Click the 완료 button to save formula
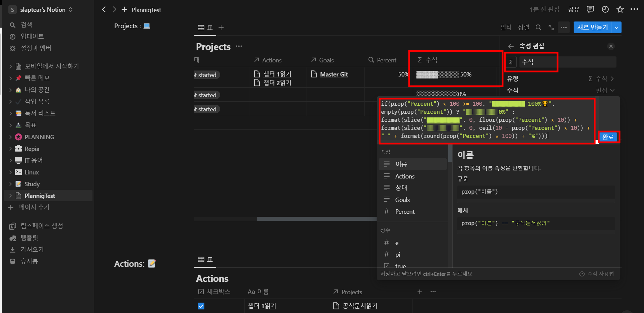Viewport: 644px width, 313px height. pos(608,137)
